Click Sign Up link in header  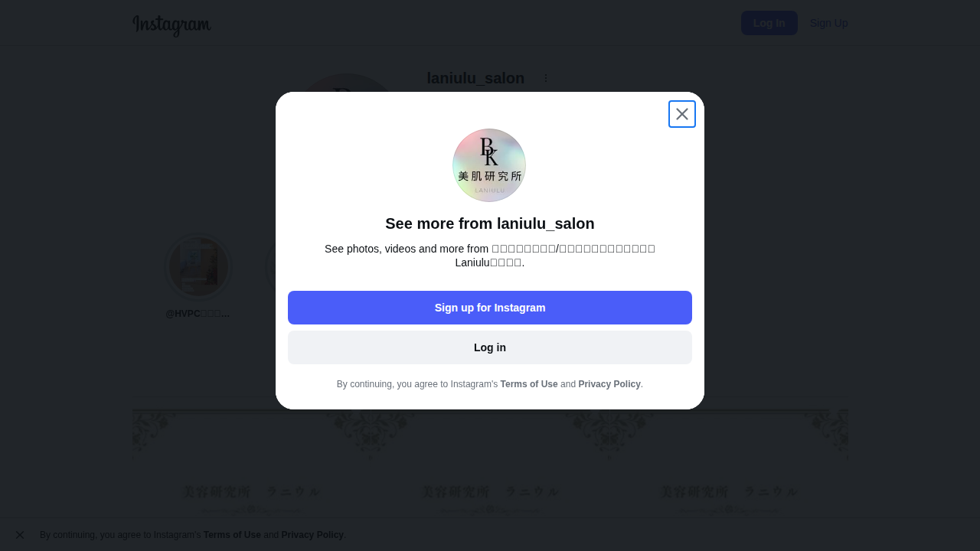click(x=828, y=23)
